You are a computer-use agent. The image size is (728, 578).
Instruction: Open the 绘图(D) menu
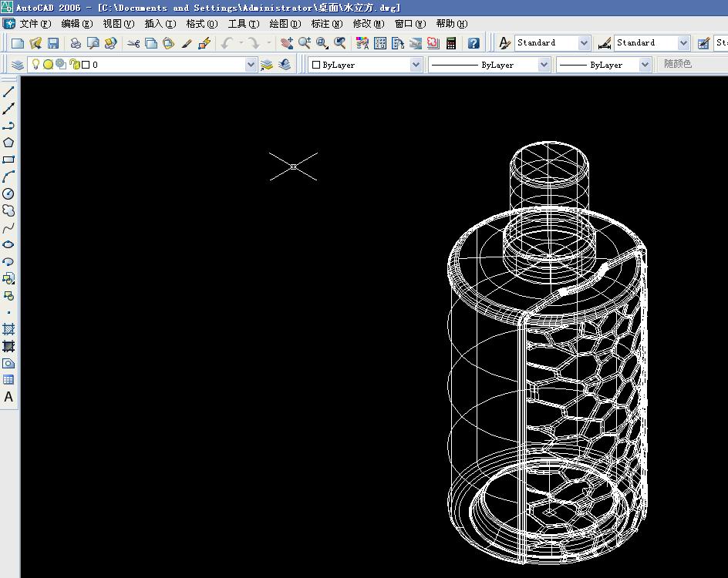tap(285, 24)
